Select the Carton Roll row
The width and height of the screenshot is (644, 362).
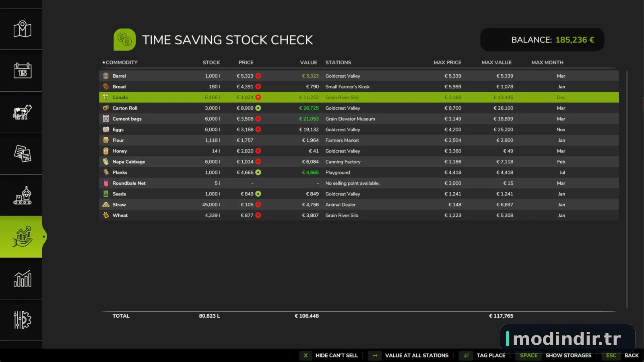[359, 108]
